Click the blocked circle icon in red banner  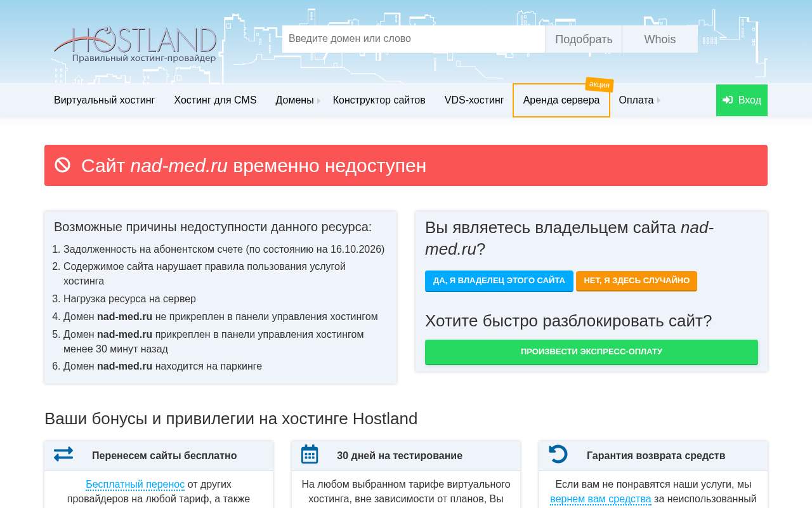[63, 165]
